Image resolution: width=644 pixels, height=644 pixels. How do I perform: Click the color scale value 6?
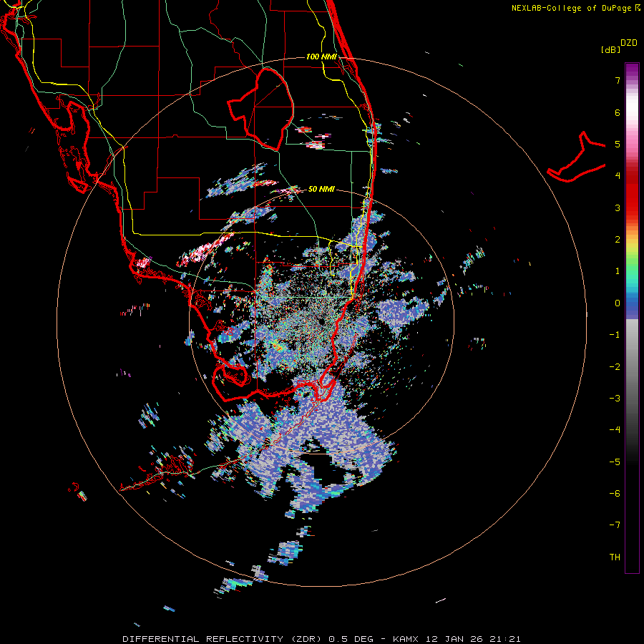(x=618, y=112)
